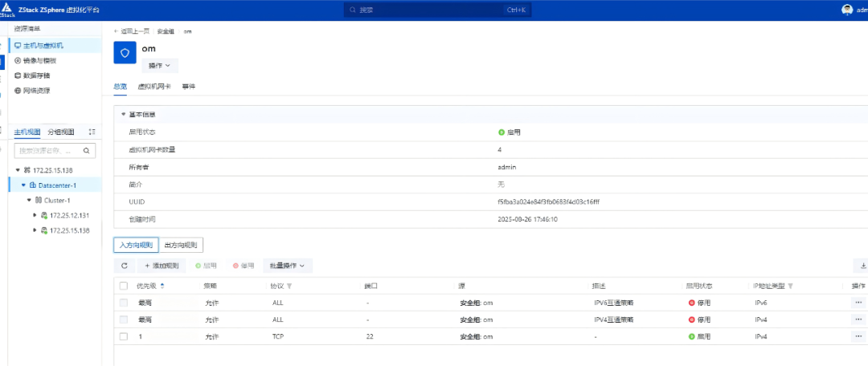868x366 pixels.
Task: Click the protocol column filter icon
Action: click(289, 287)
